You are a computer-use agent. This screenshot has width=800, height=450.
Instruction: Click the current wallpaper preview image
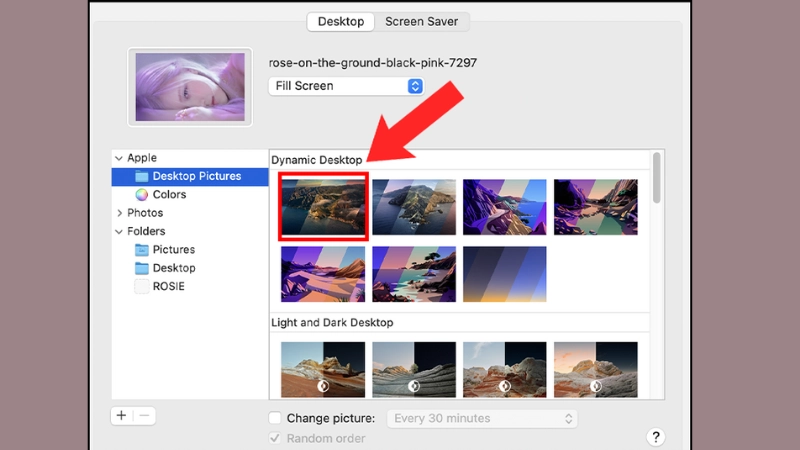point(190,88)
